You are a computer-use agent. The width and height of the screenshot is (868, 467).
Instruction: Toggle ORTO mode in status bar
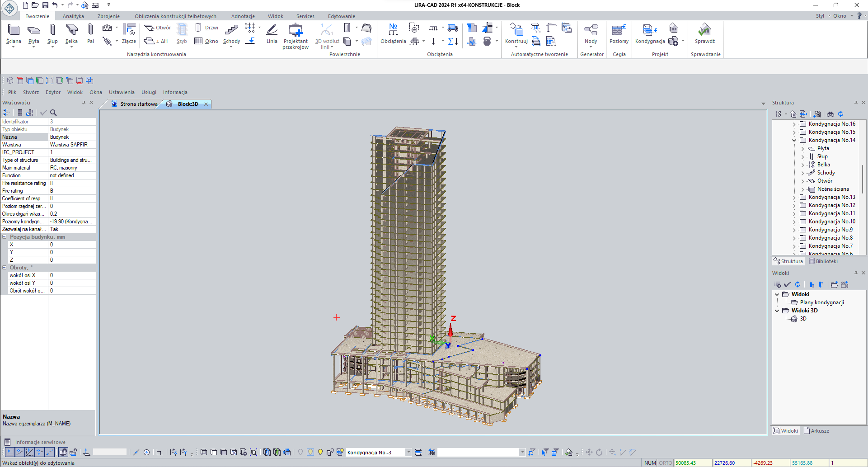pyautogui.click(x=665, y=463)
